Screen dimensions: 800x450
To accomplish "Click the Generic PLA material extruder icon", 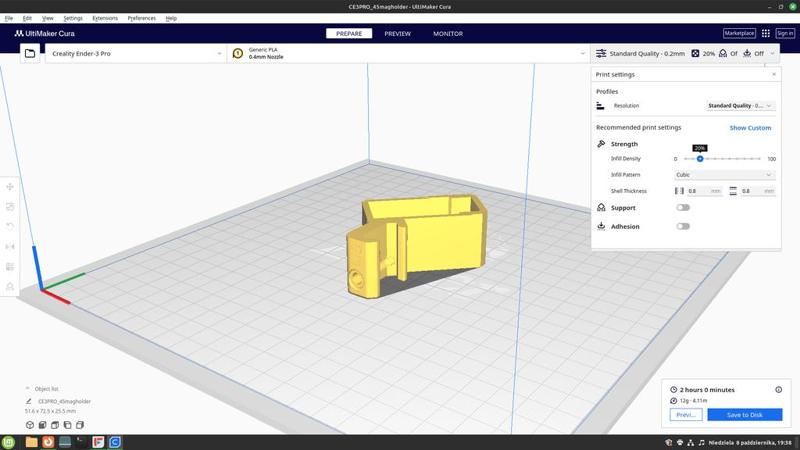I will (x=238, y=53).
